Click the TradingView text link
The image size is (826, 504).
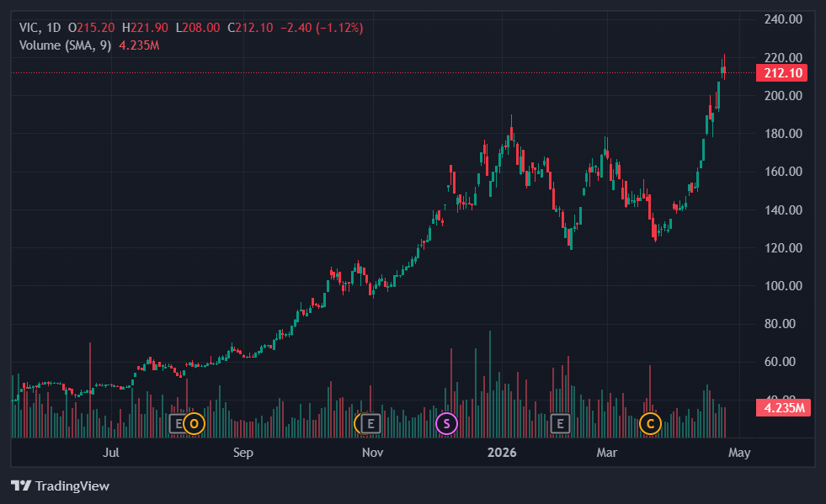[x=72, y=485]
